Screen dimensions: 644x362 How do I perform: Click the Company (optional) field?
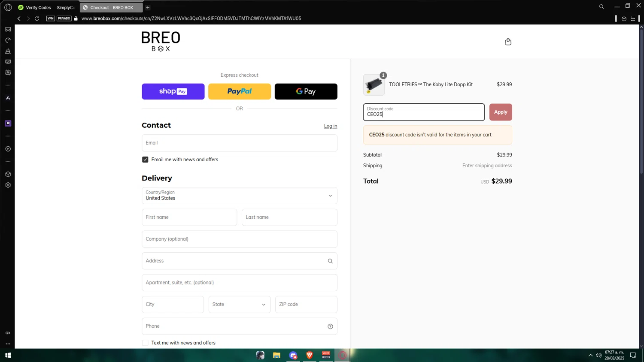pos(240,239)
